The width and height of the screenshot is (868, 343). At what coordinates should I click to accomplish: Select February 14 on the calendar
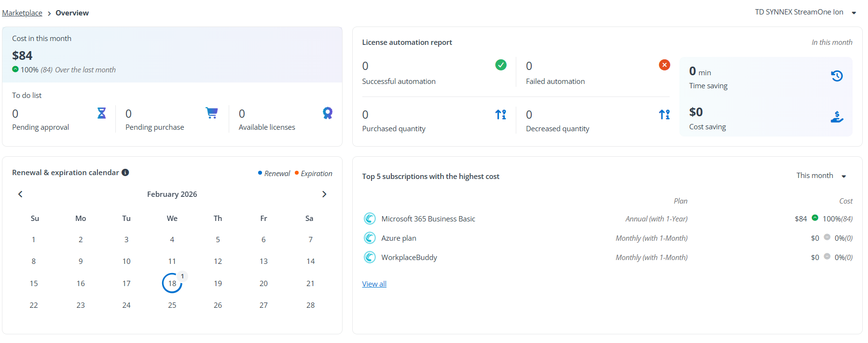pos(310,261)
